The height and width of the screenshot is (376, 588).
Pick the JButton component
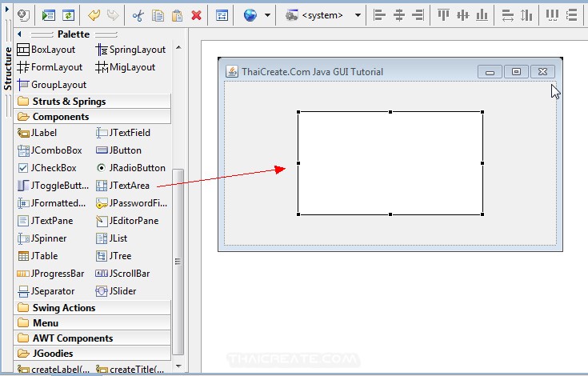click(x=118, y=150)
